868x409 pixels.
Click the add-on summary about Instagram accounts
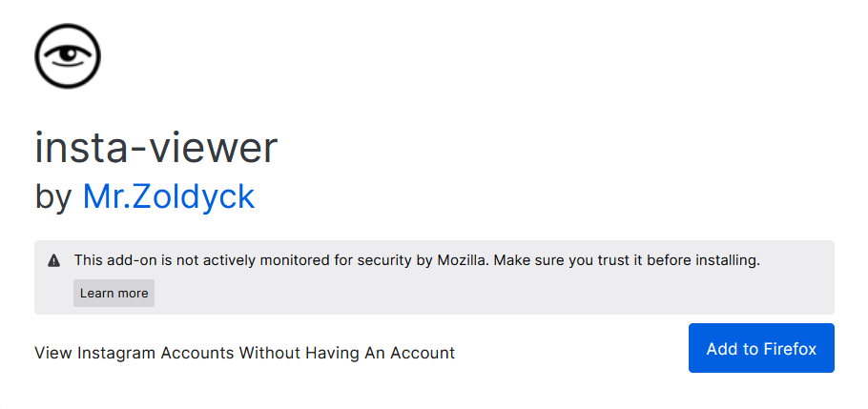(245, 353)
